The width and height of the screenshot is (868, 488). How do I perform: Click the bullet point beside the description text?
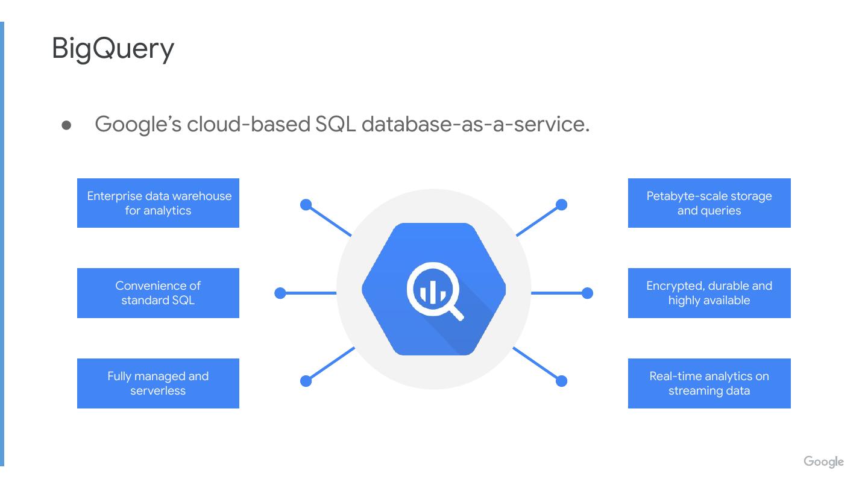[66, 125]
